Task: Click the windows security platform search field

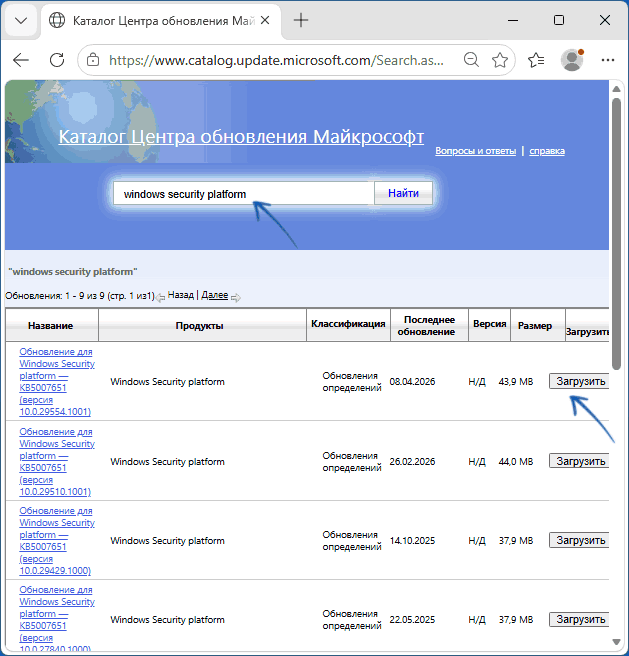Action: click(244, 194)
